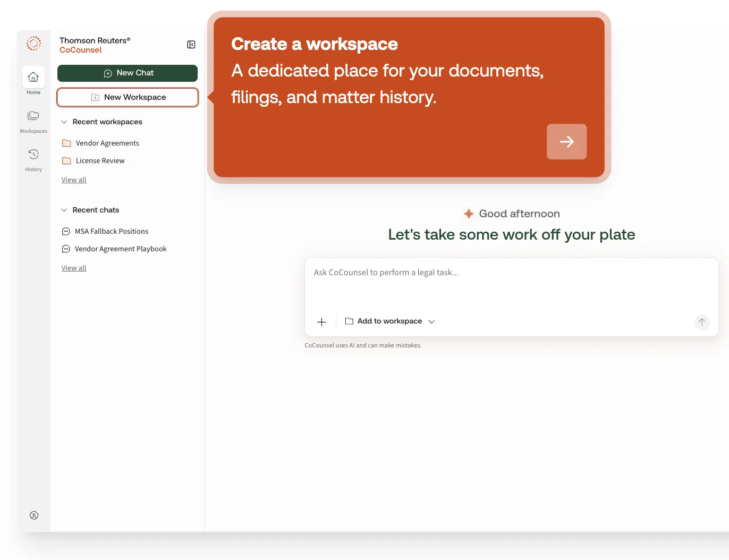This screenshot has height=560, width=729.
Task: Collapse the Recent chats section
Action: 90,210
